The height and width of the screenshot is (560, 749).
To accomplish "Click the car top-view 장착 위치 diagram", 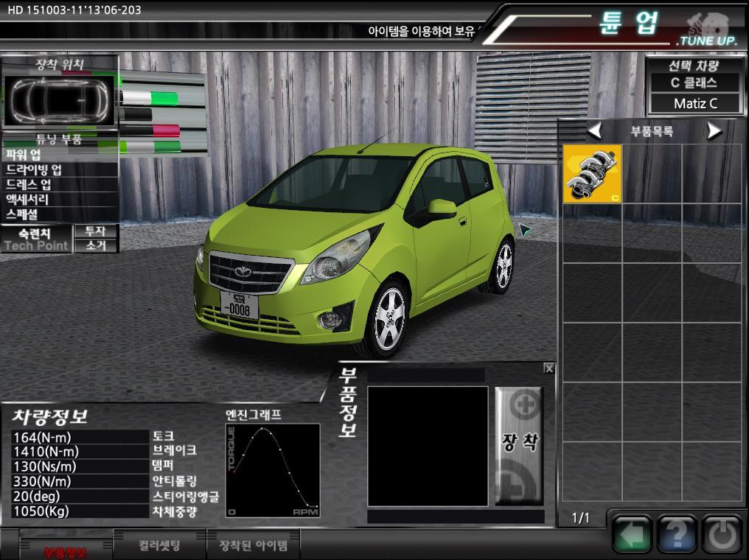I will 59,100.
